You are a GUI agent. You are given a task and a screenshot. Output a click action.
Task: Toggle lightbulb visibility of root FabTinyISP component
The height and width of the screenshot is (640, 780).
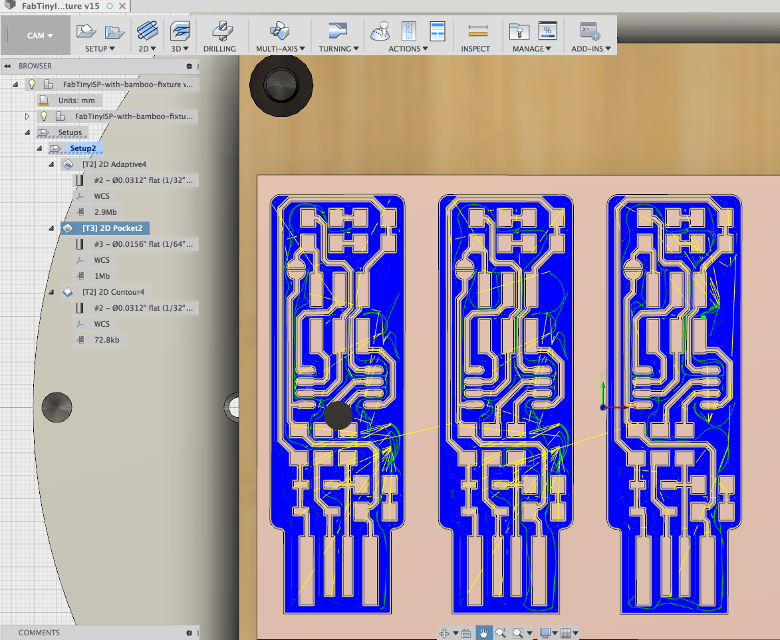tap(32, 84)
